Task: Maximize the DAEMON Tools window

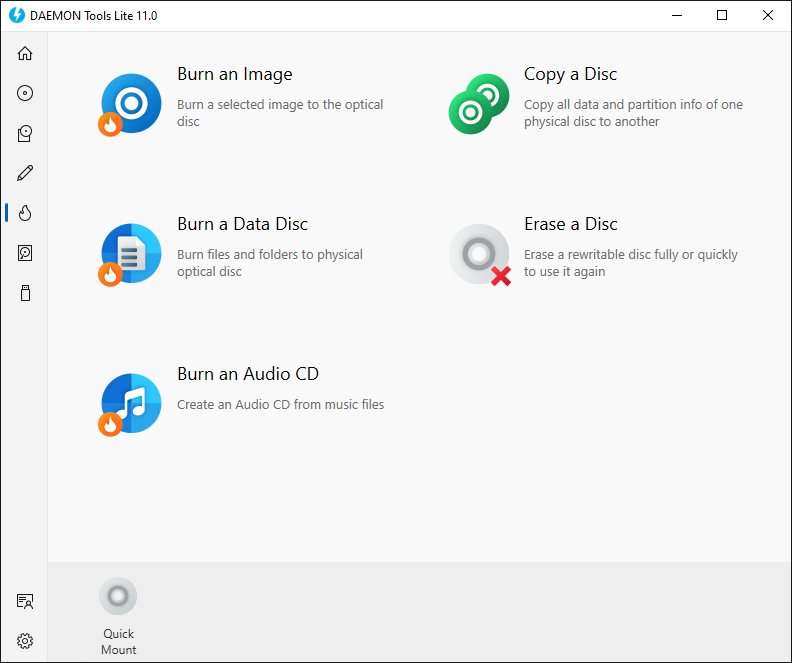Action: point(722,15)
